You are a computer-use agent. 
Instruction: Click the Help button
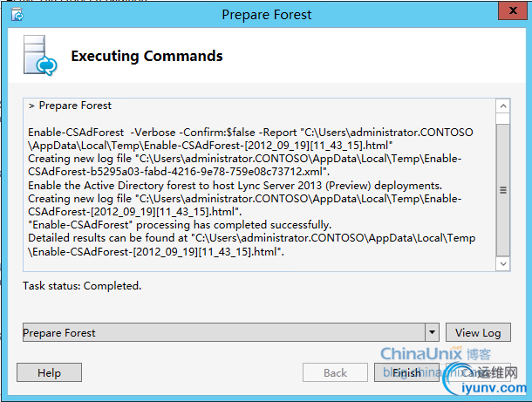tap(49, 372)
